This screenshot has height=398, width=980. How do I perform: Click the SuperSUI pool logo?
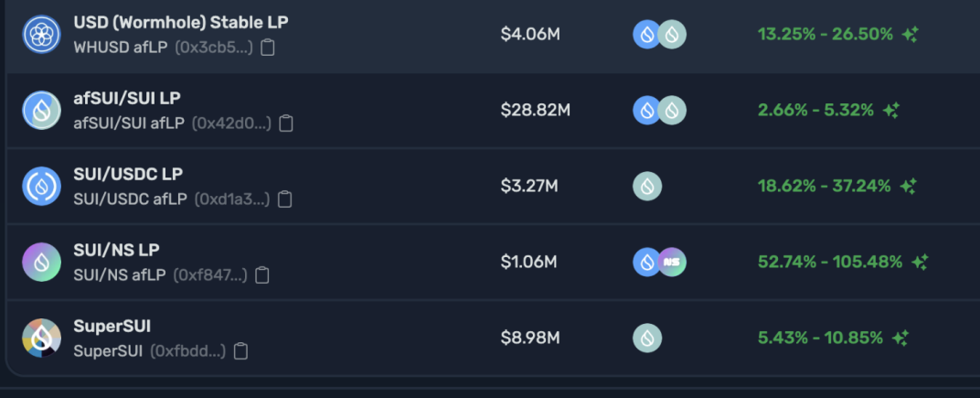[41, 338]
